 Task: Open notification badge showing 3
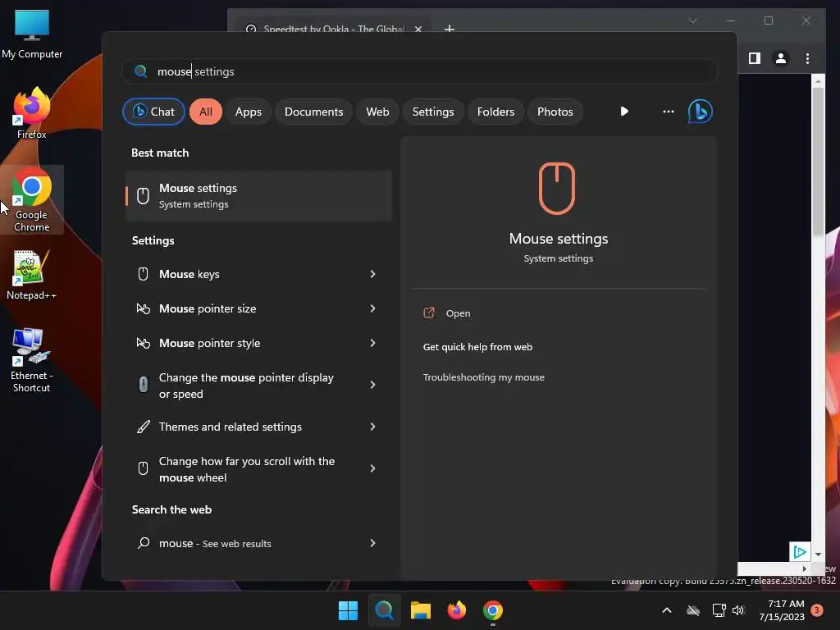(818, 610)
